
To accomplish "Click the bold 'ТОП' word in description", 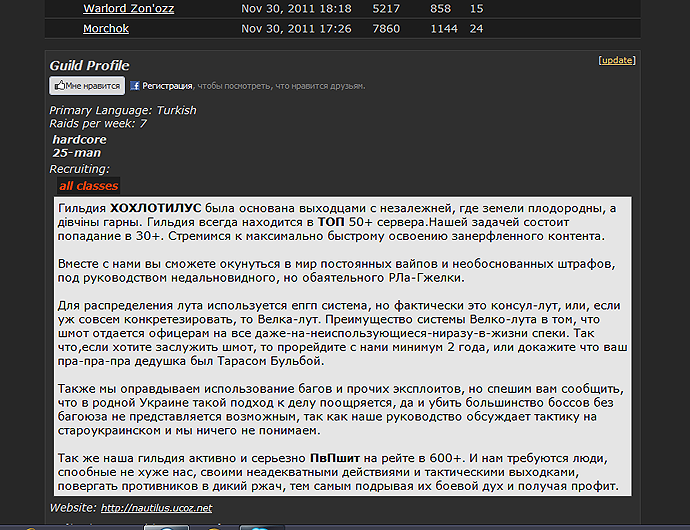I will [330, 222].
